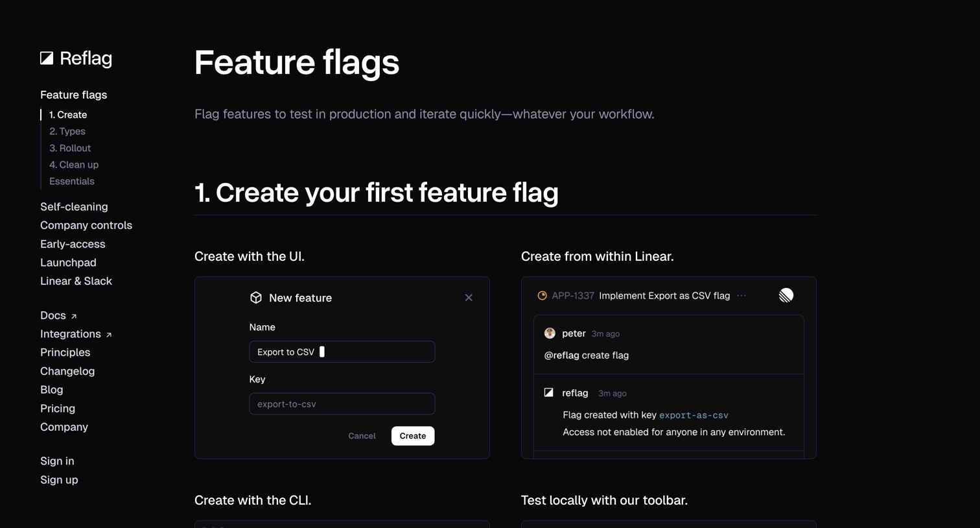Open the Early-access page

(73, 244)
